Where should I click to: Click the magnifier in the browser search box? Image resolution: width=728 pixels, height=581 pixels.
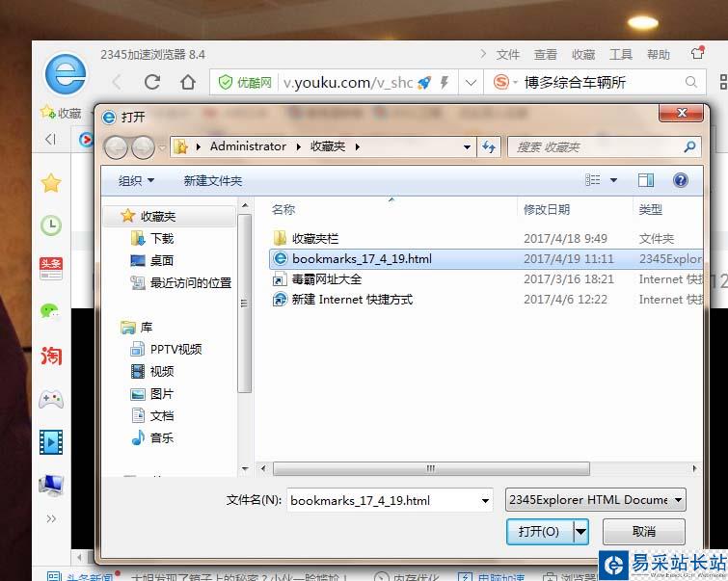pyautogui.click(x=690, y=82)
